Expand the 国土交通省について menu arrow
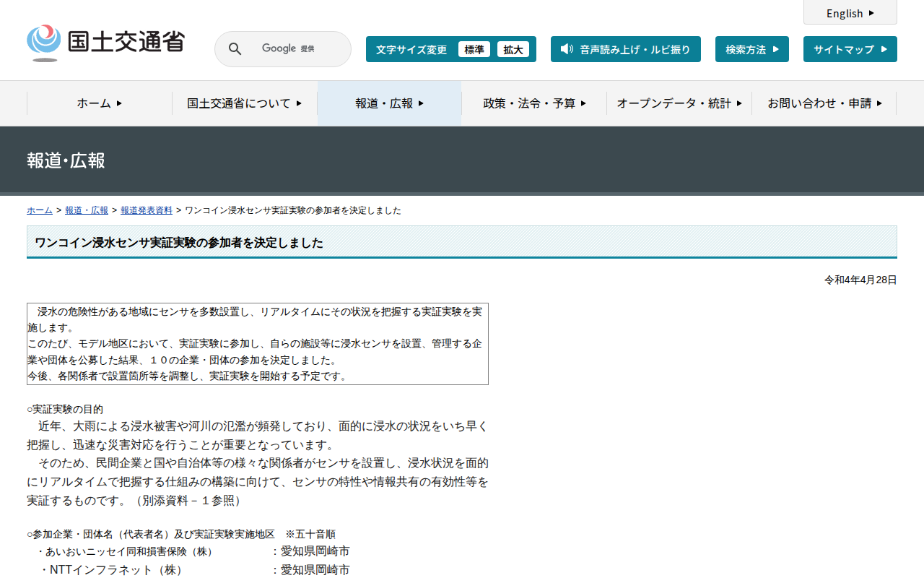 [x=299, y=103]
